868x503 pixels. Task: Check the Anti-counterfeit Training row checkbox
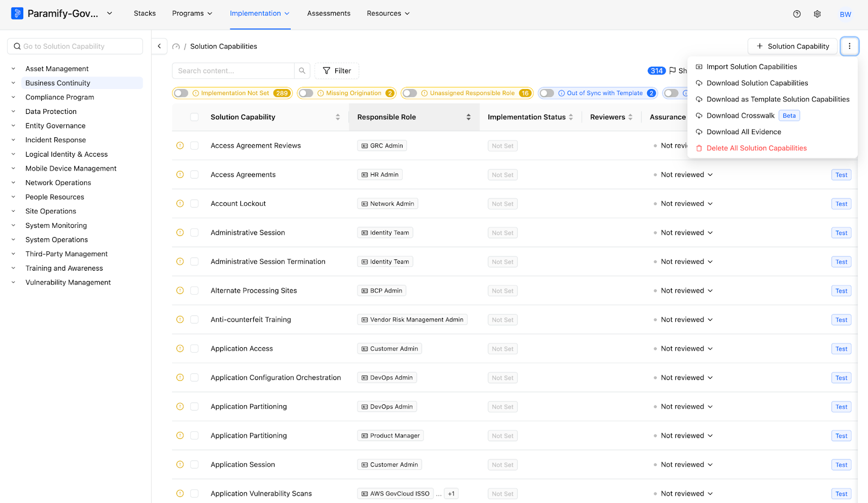[x=194, y=320]
